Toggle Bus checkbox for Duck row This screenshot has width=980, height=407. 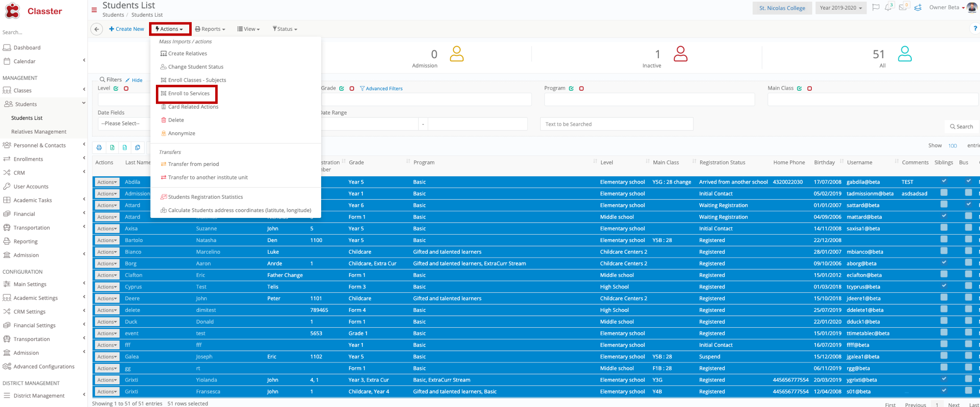(968, 321)
